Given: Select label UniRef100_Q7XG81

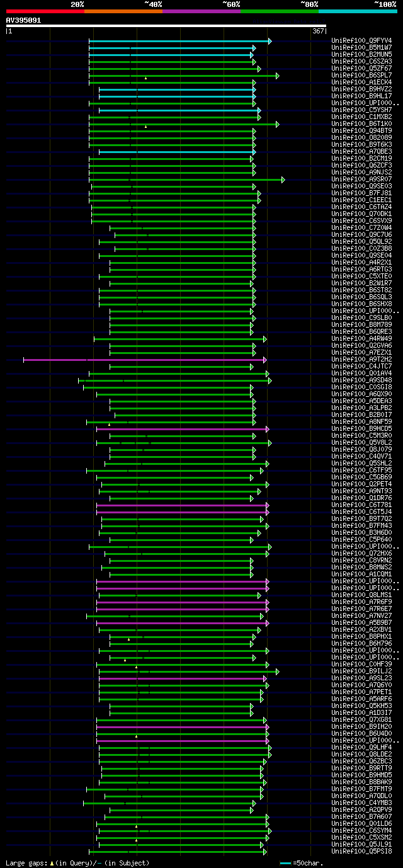Looking at the screenshot, I should (x=361, y=720).
